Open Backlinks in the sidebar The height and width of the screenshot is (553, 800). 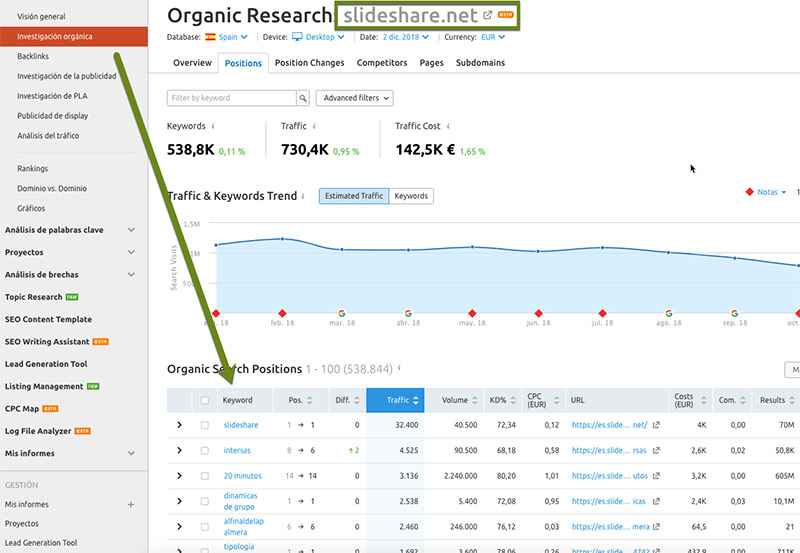[x=33, y=56]
